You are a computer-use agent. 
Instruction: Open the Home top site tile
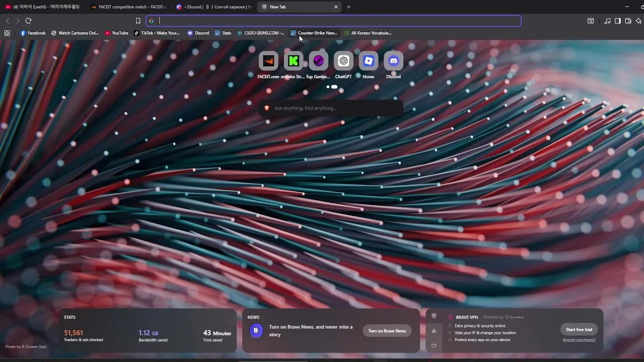point(368,65)
